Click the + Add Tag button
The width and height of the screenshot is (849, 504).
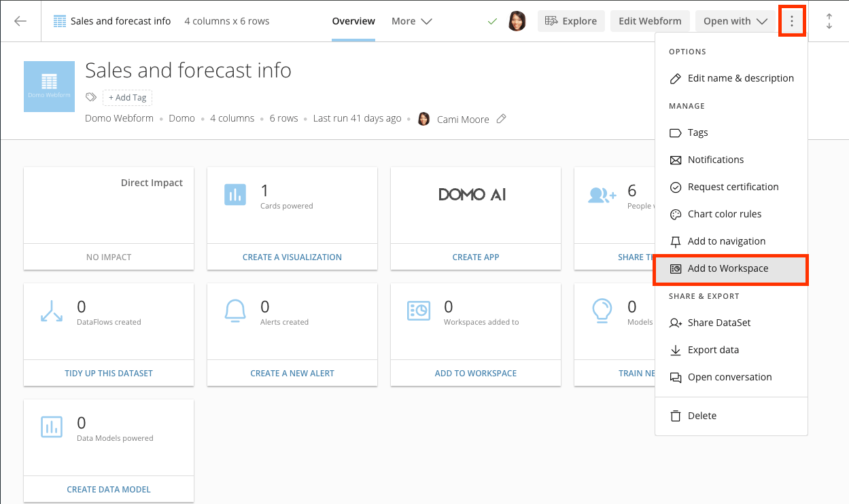point(128,98)
